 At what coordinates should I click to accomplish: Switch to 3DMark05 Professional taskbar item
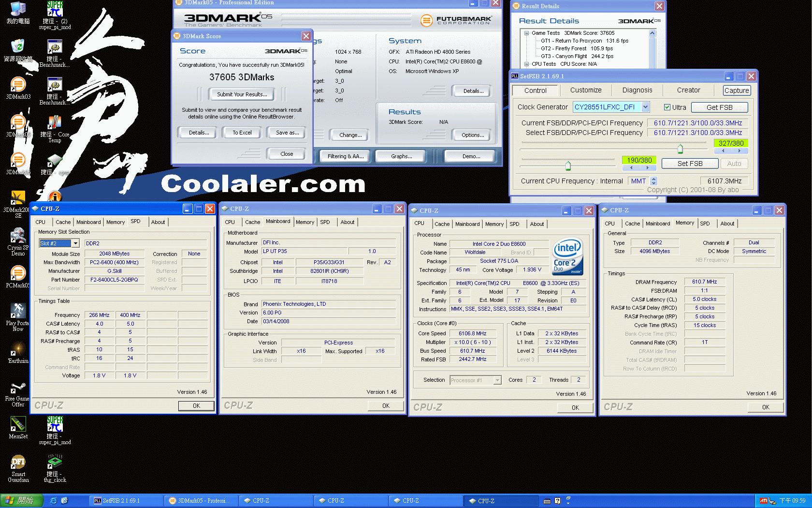tap(201, 501)
